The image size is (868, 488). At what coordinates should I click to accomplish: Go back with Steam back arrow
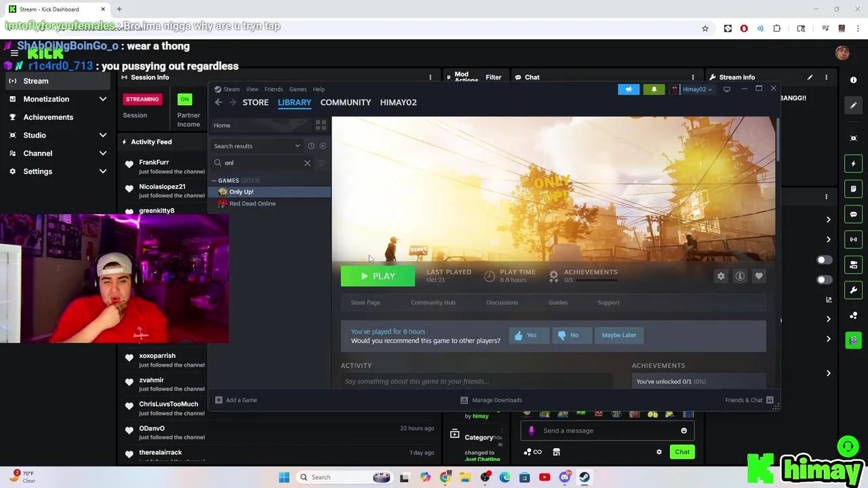(218, 102)
